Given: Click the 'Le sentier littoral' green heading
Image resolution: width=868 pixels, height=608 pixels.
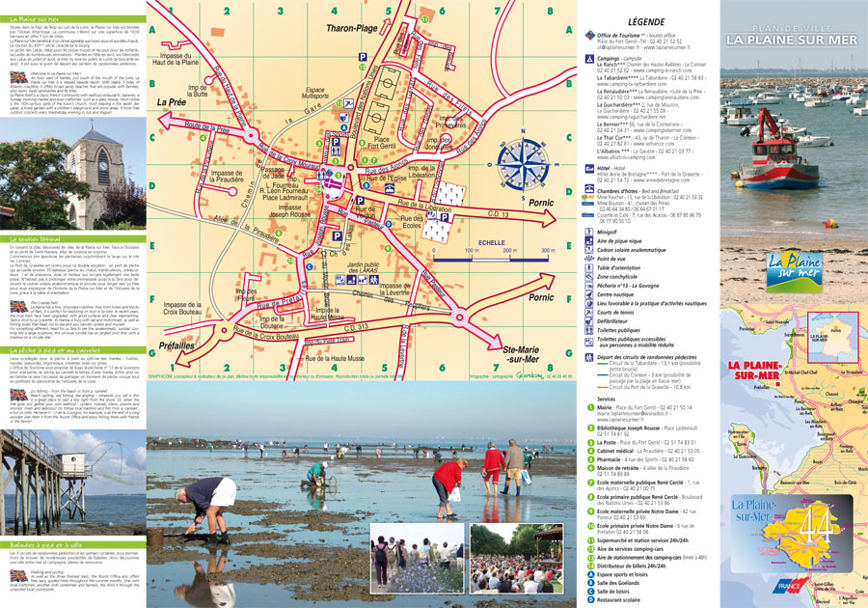Looking at the screenshot, I should pyautogui.click(x=73, y=239).
